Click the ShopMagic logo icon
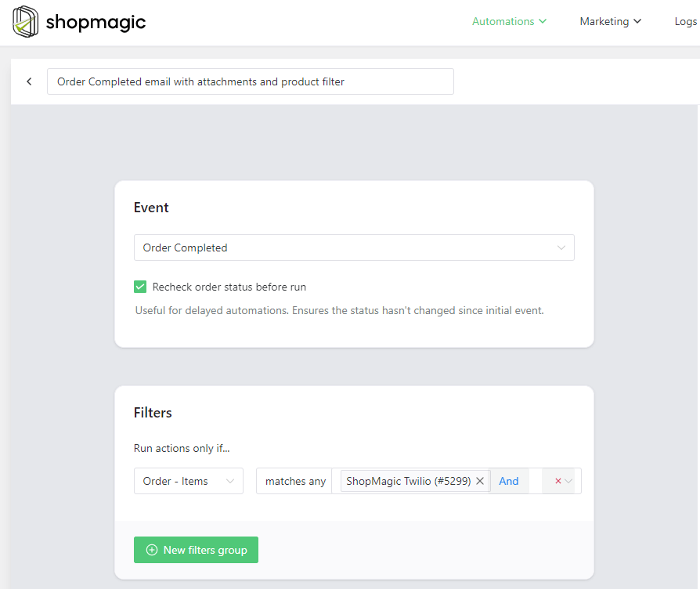The width and height of the screenshot is (700, 589). [25, 21]
